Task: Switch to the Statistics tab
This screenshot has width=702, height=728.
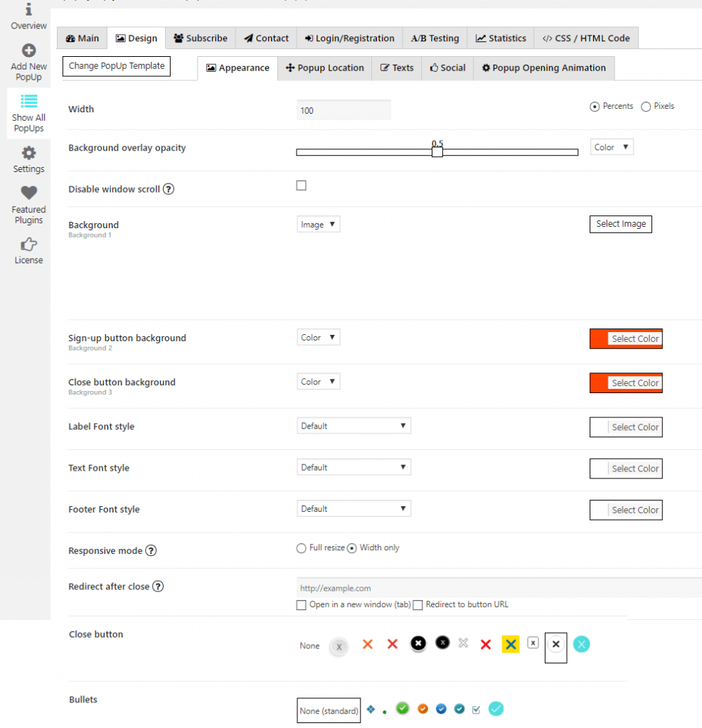Action: point(501,38)
